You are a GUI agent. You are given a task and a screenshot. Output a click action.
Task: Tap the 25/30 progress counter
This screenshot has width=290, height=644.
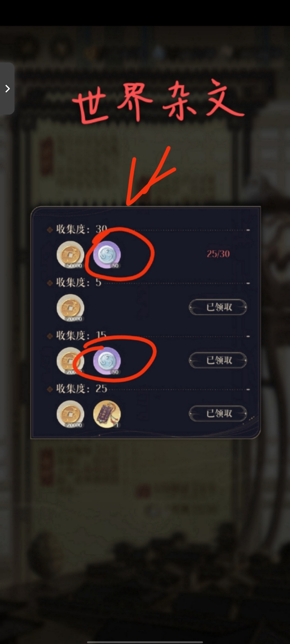(x=218, y=254)
